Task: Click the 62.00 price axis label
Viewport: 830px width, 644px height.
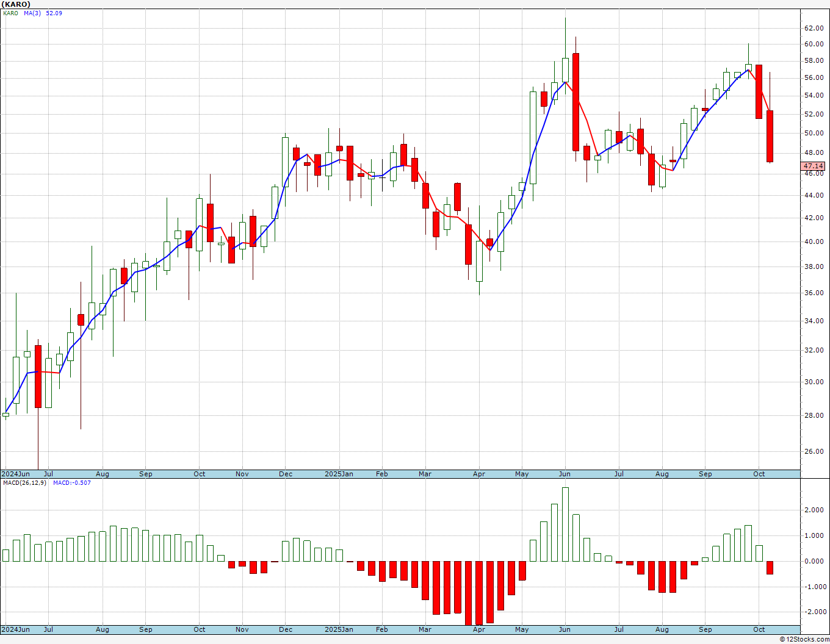Action: click(x=814, y=28)
